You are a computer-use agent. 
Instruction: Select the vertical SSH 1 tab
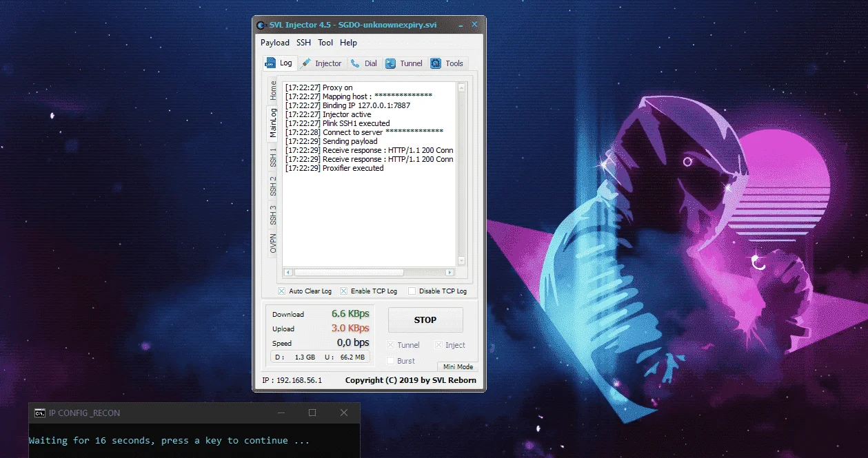[273, 156]
